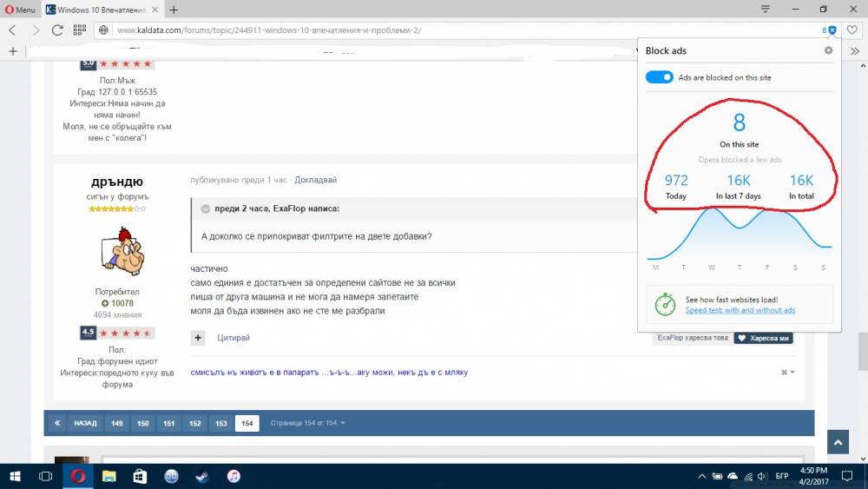Click the ad blocker shield icon
Image resolution: width=868 pixels, height=489 pixels.
pos(832,30)
